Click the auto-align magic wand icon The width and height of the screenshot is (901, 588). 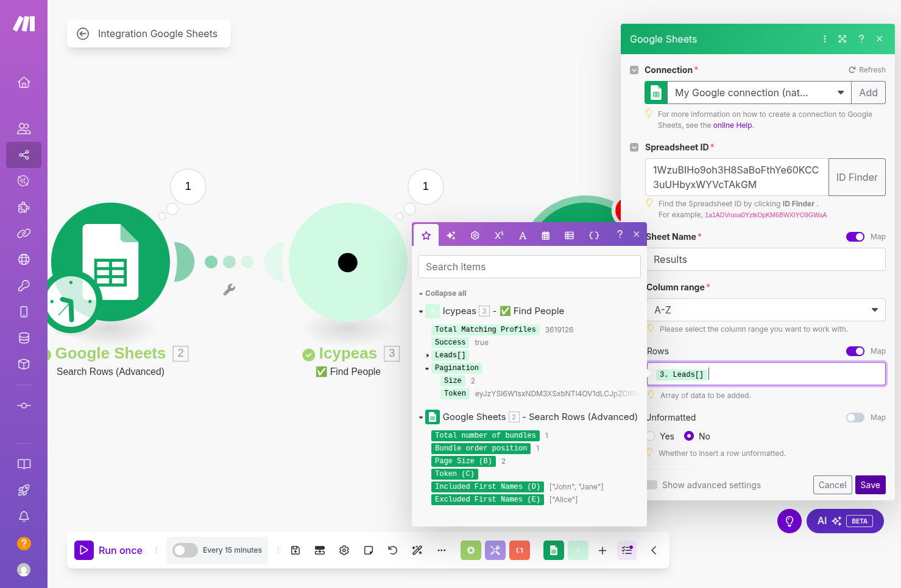(x=417, y=550)
